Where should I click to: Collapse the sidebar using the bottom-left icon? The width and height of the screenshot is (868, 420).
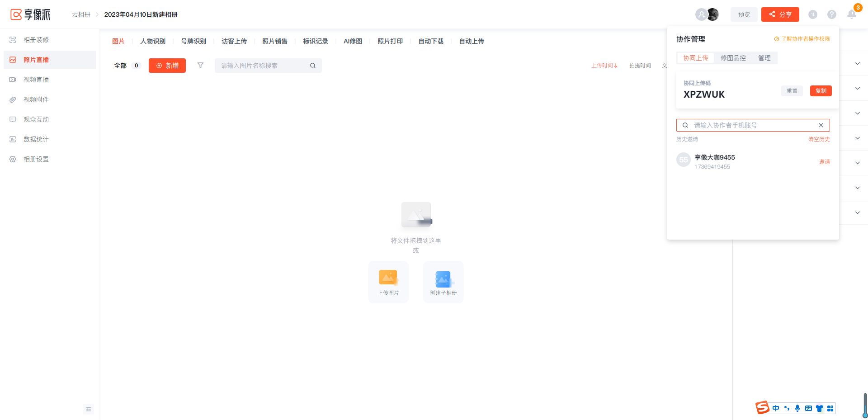pos(89,409)
